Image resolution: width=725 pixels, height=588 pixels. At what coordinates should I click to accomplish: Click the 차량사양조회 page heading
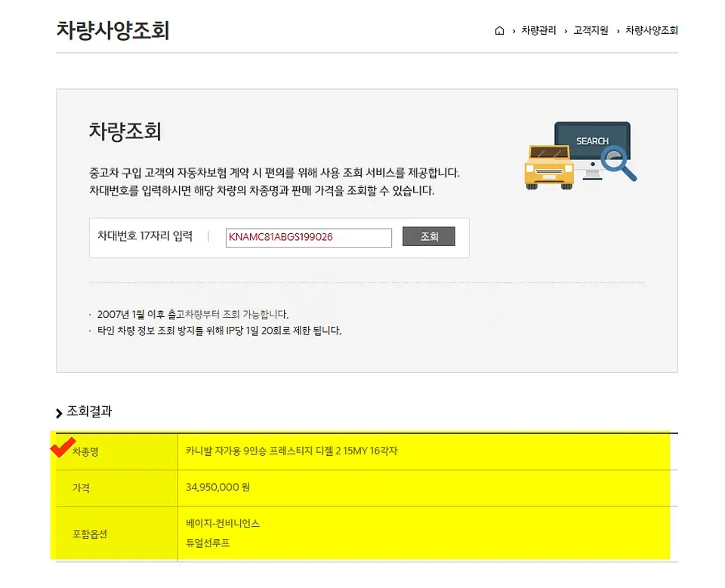click(x=113, y=30)
